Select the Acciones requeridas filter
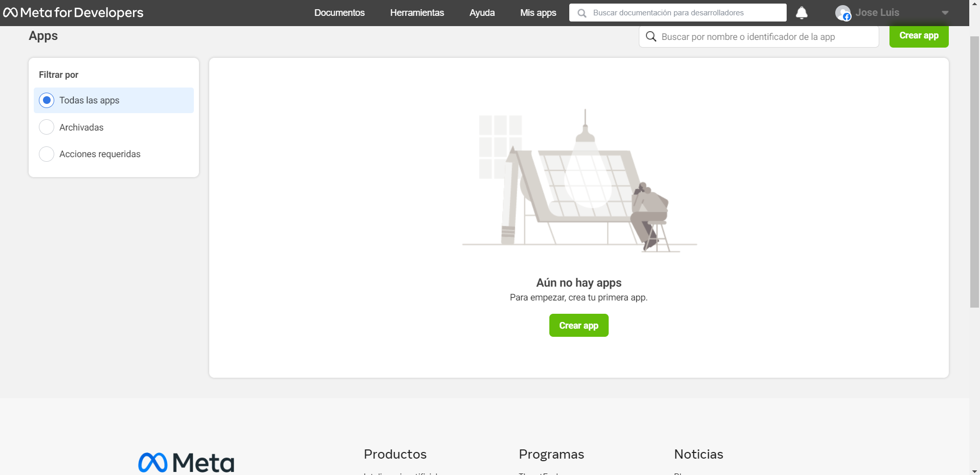The width and height of the screenshot is (980, 475). [47, 154]
